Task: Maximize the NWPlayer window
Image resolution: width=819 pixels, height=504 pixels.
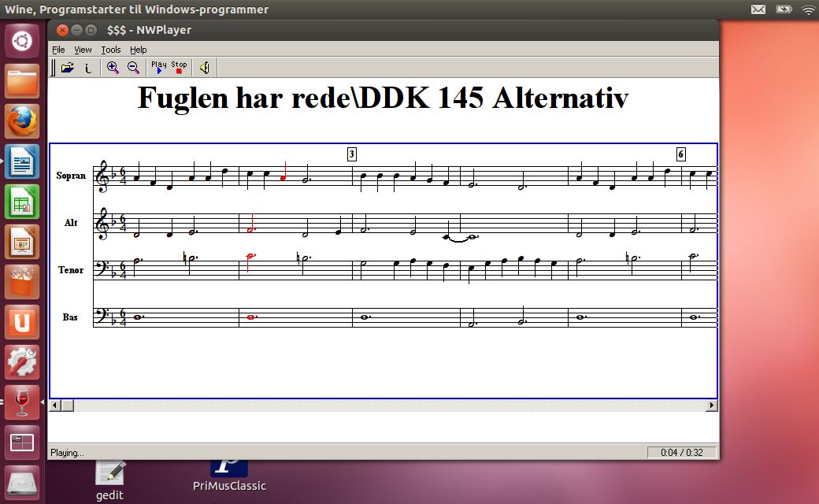Action: pos(91,30)
